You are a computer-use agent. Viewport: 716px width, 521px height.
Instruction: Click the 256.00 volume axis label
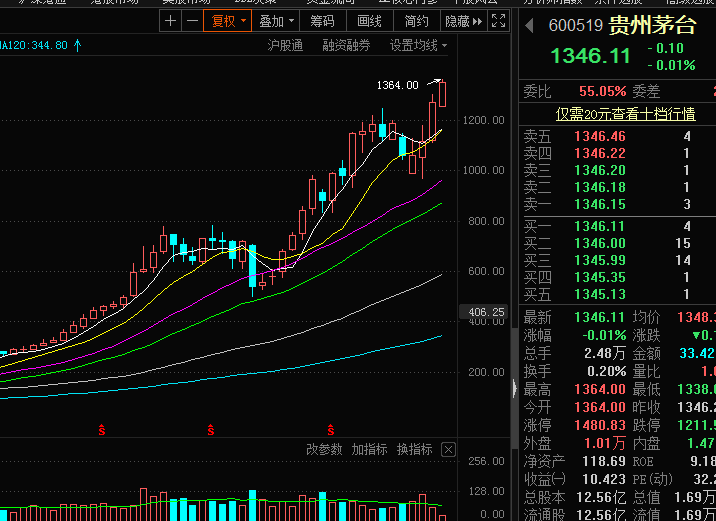click(x=486, y=461)
